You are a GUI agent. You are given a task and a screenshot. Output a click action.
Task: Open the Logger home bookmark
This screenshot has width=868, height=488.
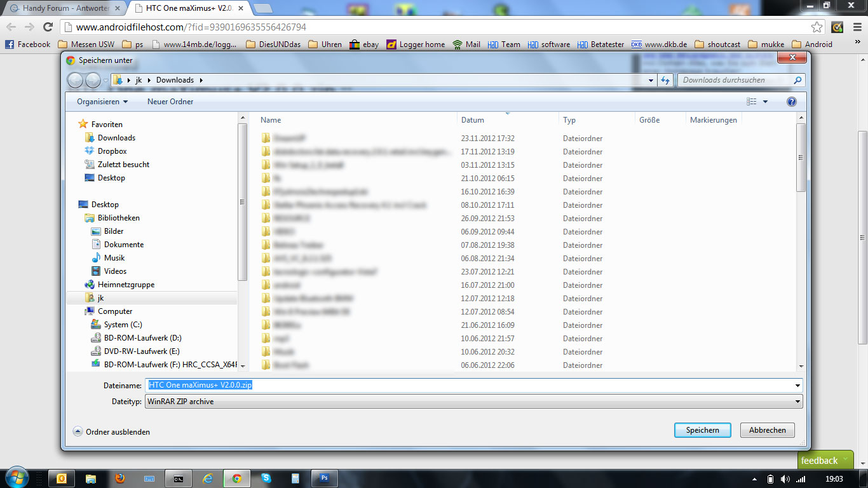[x=416, y=44]
